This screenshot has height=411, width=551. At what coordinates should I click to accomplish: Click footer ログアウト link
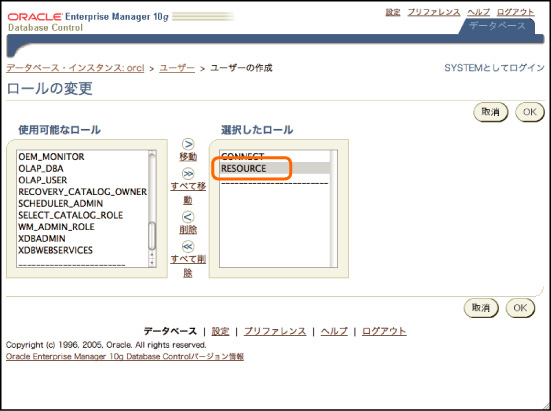(x=384, y=331)
